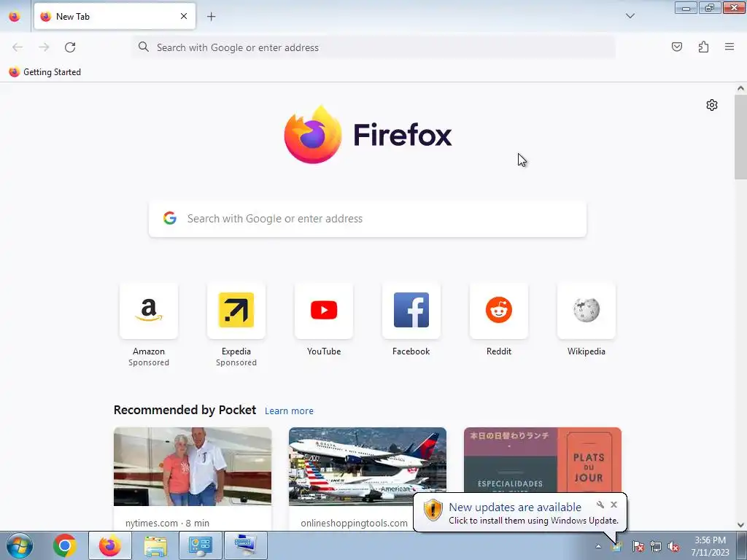747x560 pixels.
Task: Open a new tab with plus button
Action: (211, 17)
